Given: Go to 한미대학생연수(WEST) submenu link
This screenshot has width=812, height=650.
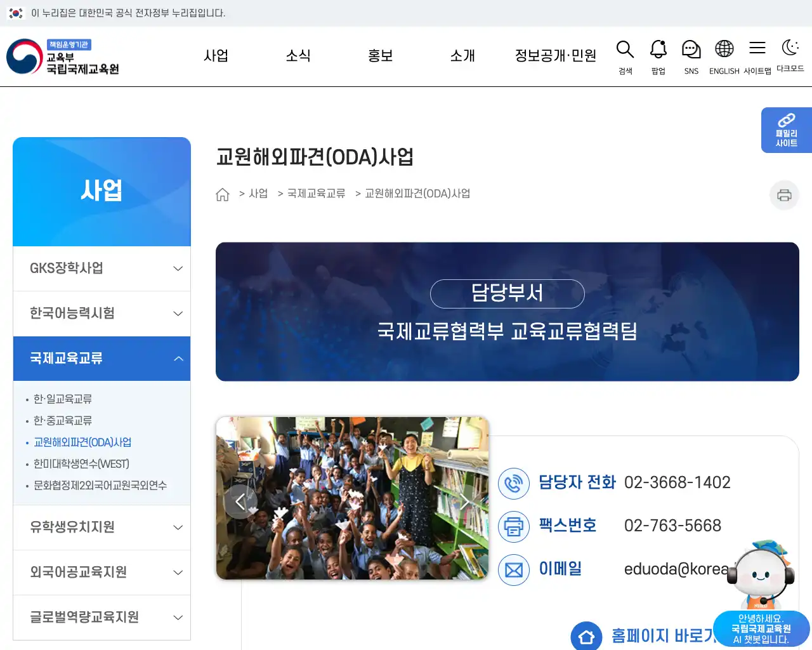Looking at the screenshot, I should point(81,464).
